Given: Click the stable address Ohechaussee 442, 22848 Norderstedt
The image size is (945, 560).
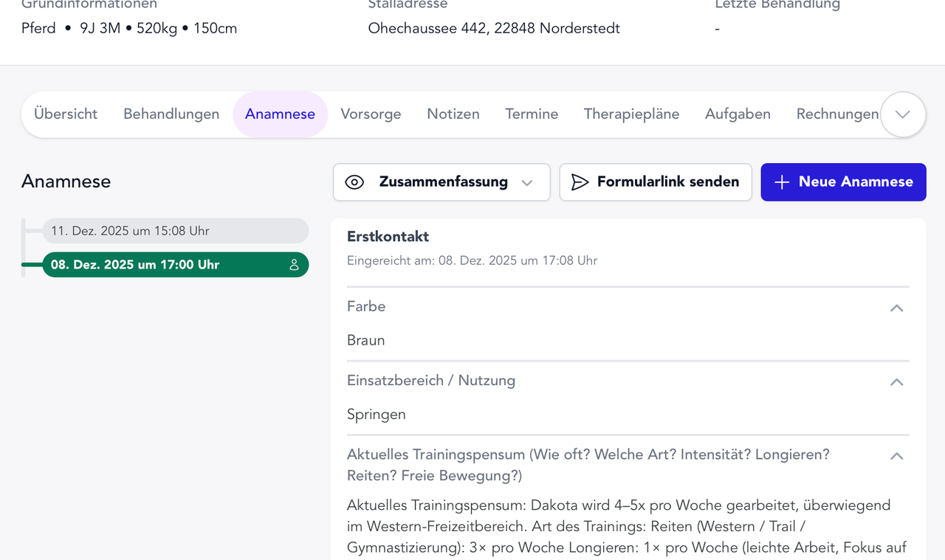Looking at the screenshot, I should click(494, 29).
